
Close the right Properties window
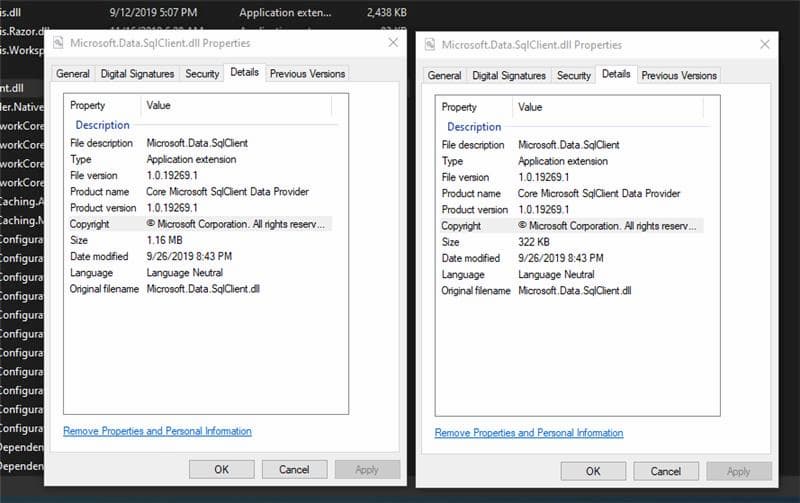click(x=764, y=44)
